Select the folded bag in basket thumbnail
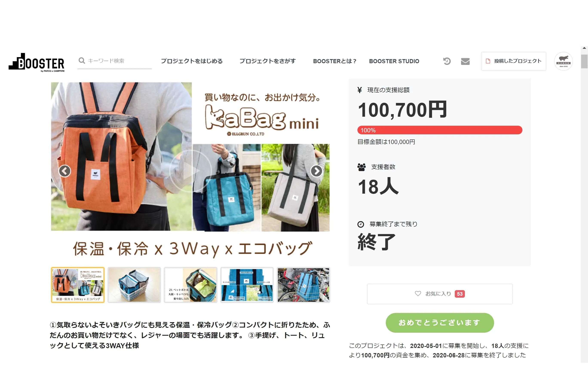 click(134, 285)
